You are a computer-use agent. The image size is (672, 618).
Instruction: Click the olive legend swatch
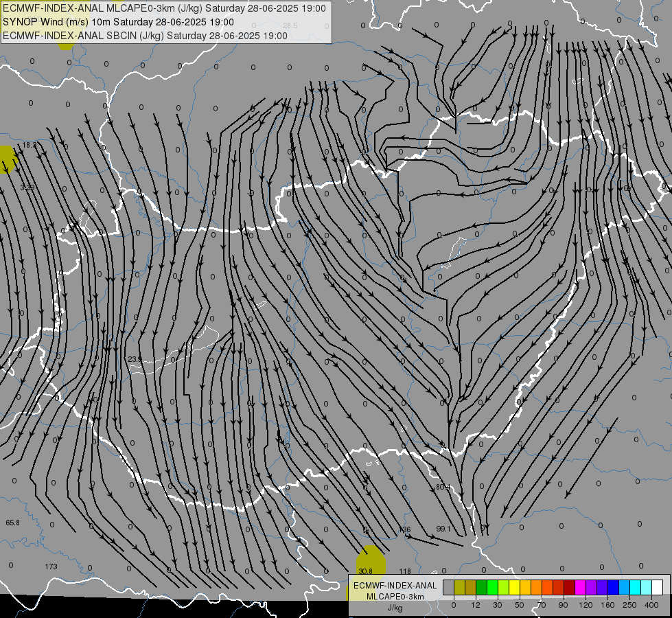(x=459, y=587)
